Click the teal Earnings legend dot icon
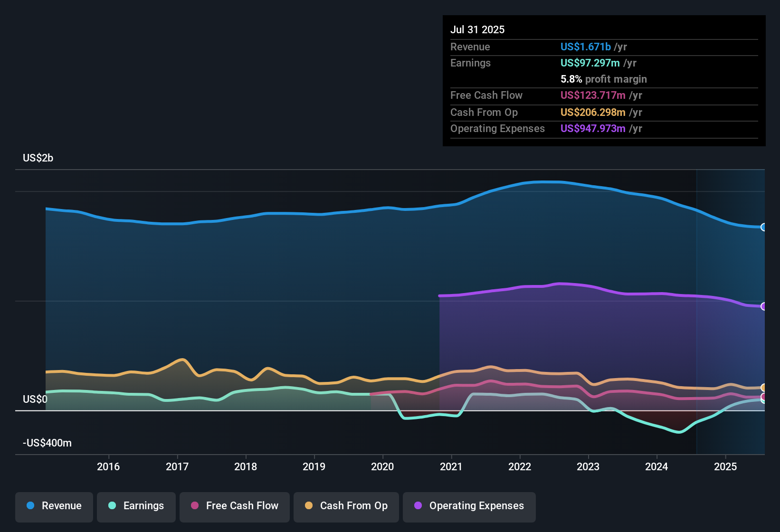This screenshot has width=780, height=532. click(113, 506)
